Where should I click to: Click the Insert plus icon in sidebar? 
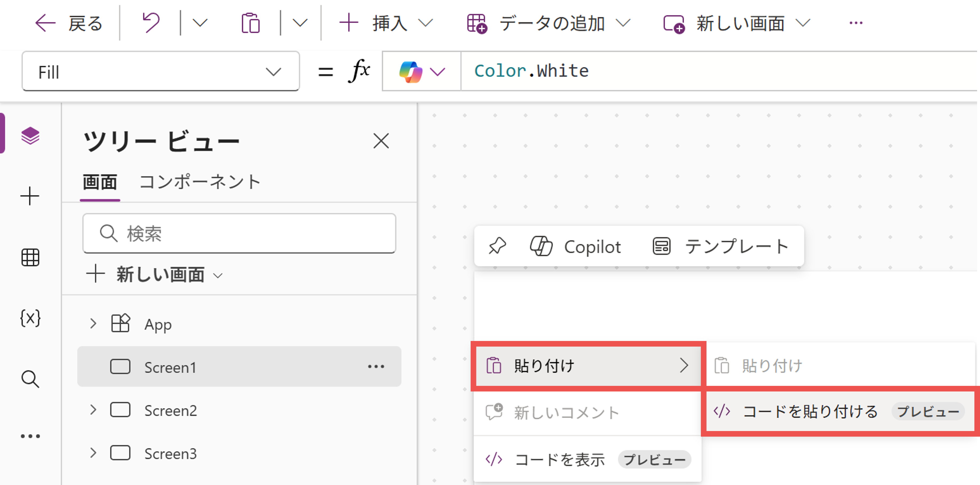(x=30, y=196)
